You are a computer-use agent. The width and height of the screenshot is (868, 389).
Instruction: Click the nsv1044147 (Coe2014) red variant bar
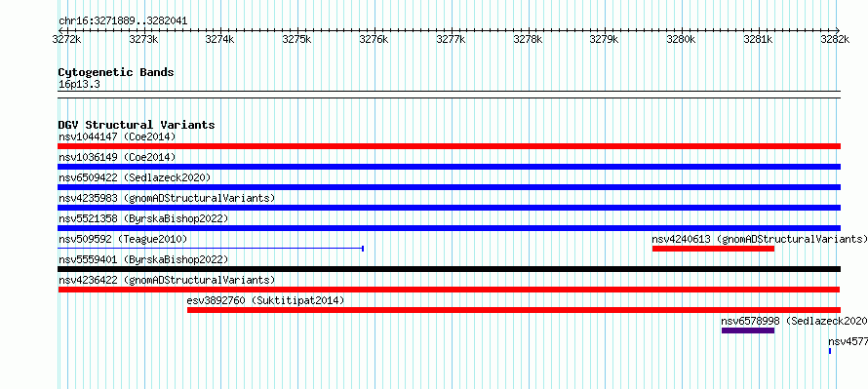pos(449,146)
